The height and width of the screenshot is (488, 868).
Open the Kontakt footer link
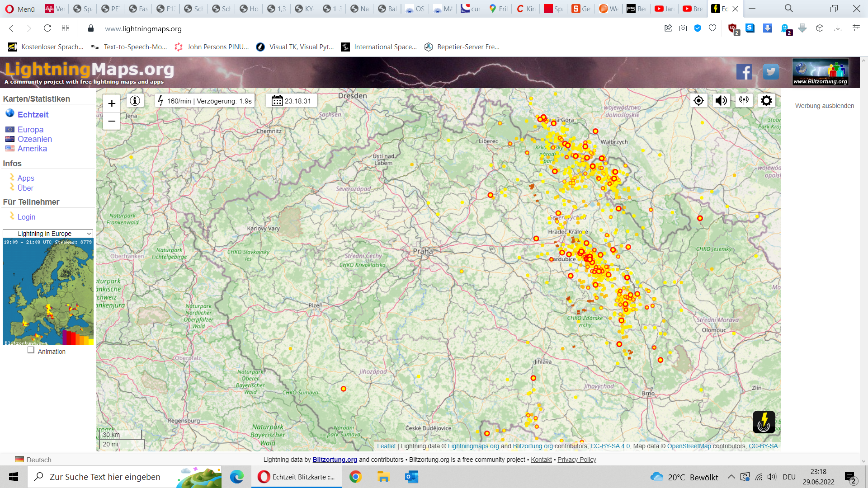click(x=541, y=460)
